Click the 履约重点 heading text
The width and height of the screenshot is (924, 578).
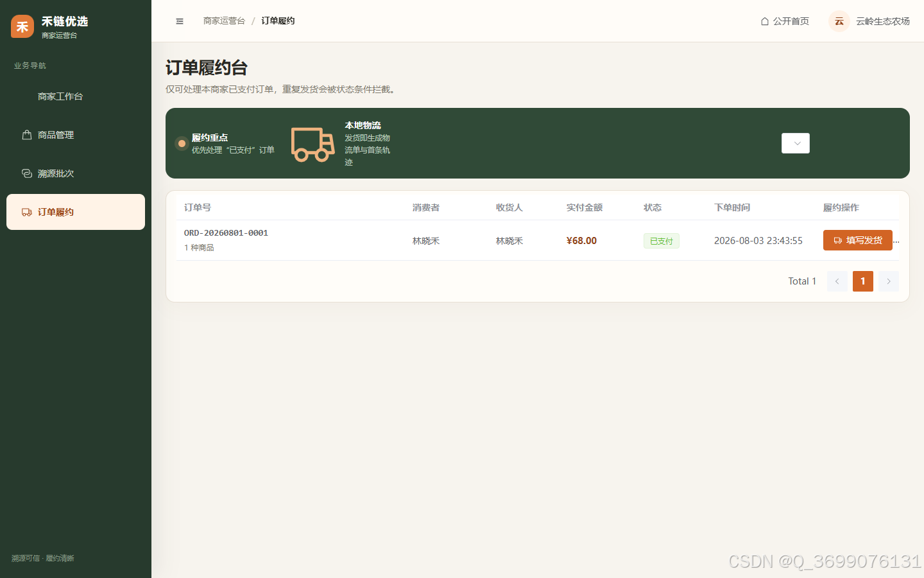[x=210, y=137]
